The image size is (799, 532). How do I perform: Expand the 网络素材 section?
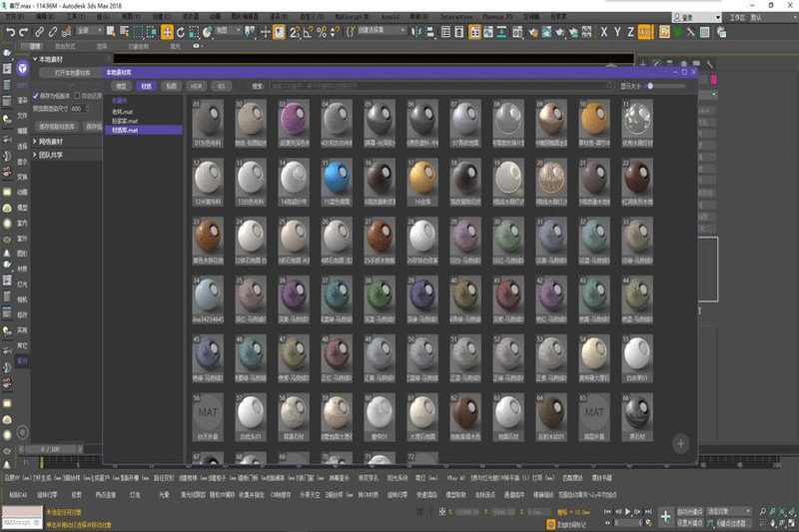click(x=50, y=142)
